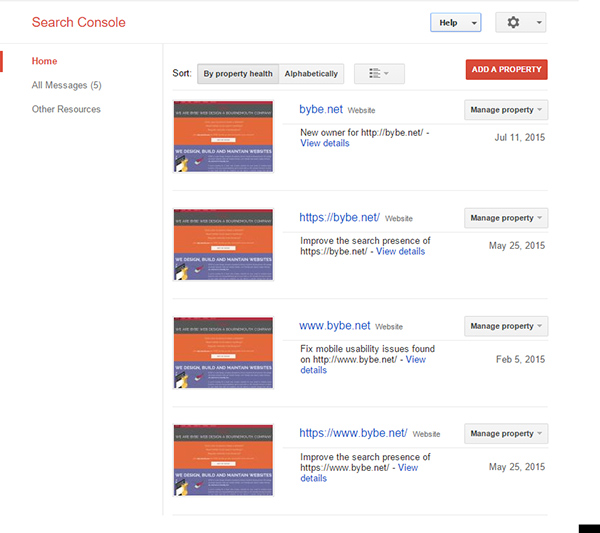Open Other Resources in sidebar
600x533 pixels.
[x=66, y=109]
